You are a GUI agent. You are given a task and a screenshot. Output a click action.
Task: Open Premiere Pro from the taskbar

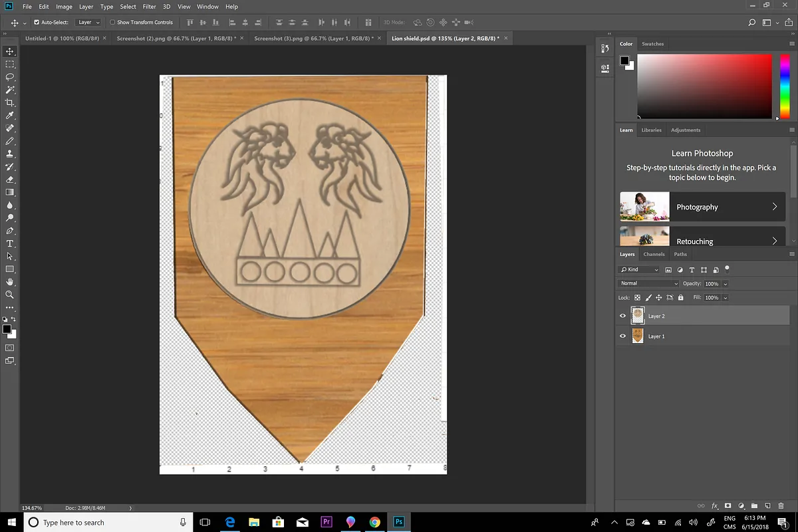click(x=326, y=522)
